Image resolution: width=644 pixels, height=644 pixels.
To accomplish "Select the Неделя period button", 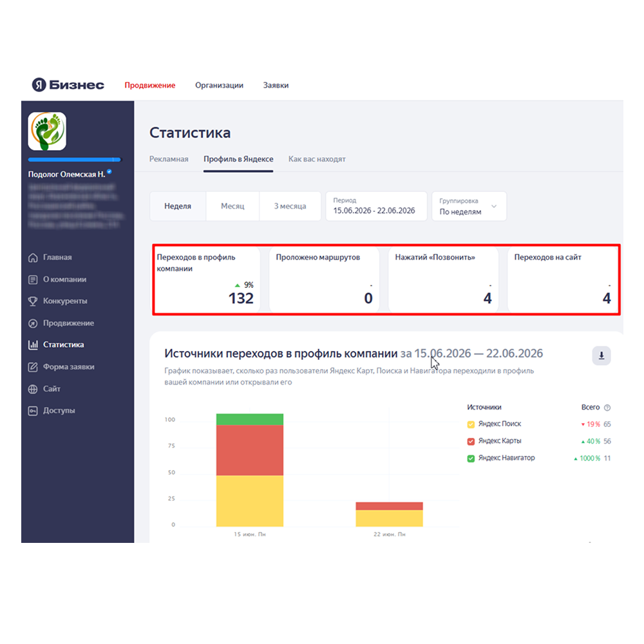I will tap(178, 206).
